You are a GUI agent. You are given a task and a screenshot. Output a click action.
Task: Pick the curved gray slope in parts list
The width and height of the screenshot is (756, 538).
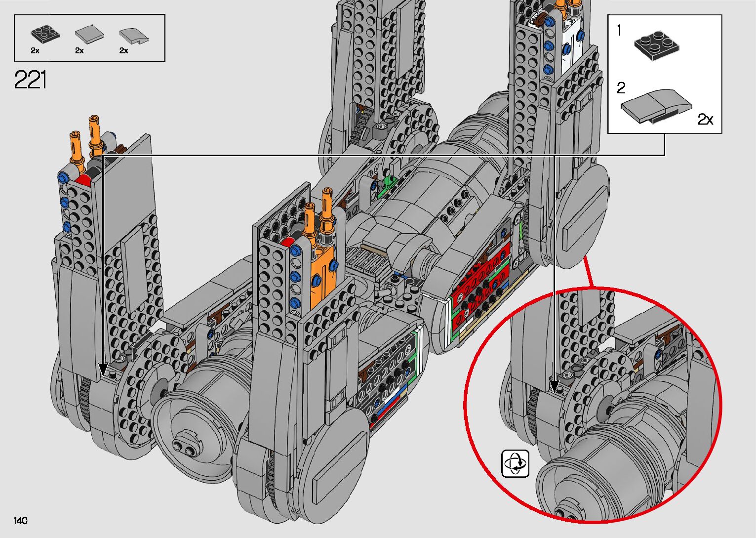(133, 35)
